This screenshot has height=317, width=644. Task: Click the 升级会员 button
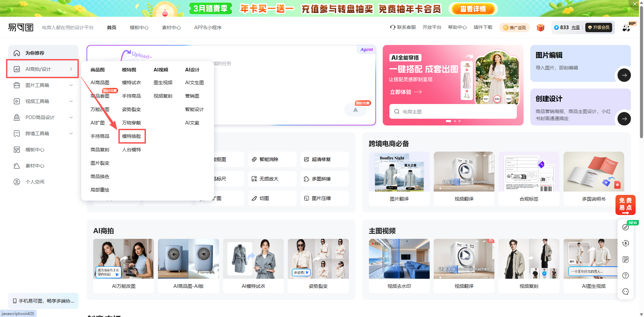click(599, 28)
